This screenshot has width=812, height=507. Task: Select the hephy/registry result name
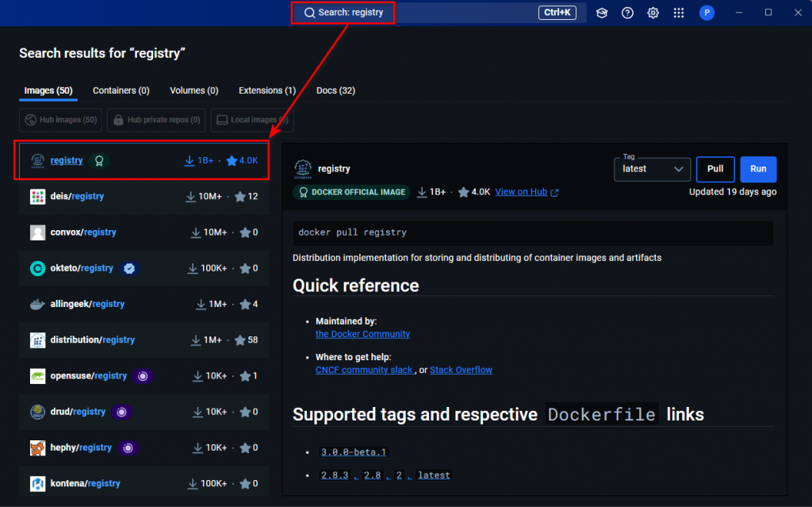tap(81, 447)
